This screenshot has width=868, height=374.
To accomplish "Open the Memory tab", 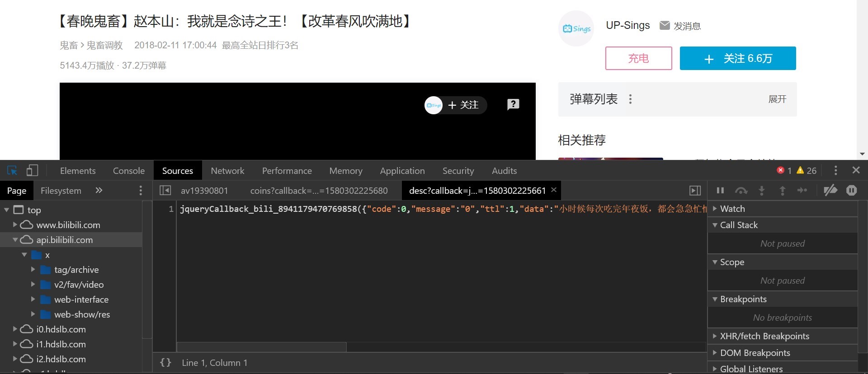I will [346, 171].
